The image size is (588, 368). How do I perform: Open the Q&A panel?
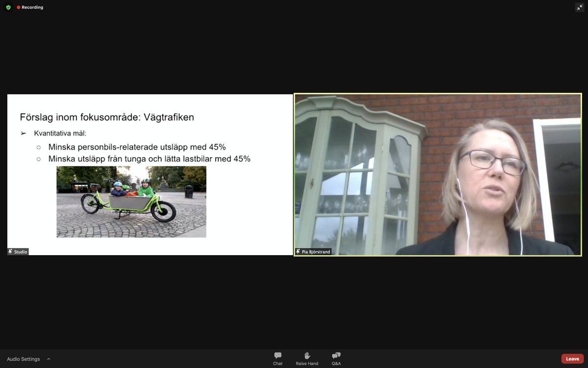tap(336, 359)
